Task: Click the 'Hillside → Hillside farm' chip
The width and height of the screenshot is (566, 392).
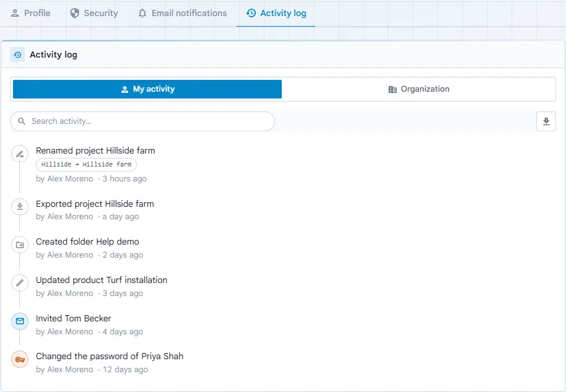Action: tap(86, 164)
